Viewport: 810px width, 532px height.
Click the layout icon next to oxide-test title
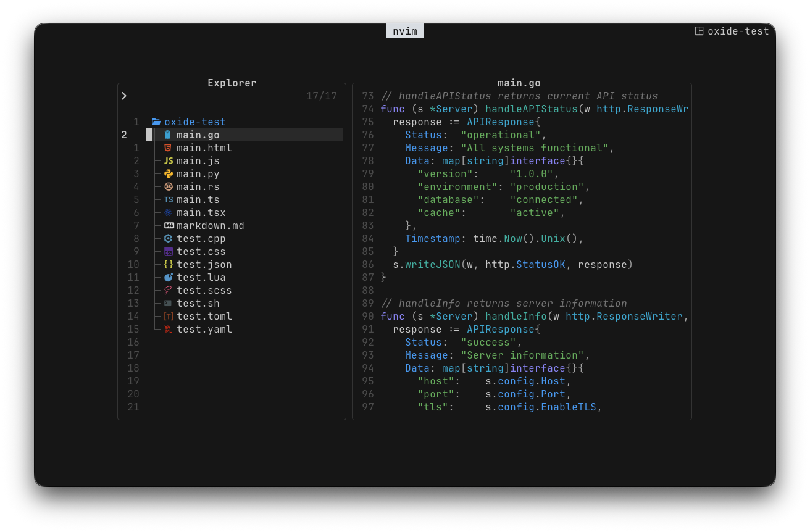pyautogui.click(x=699, y=31)
